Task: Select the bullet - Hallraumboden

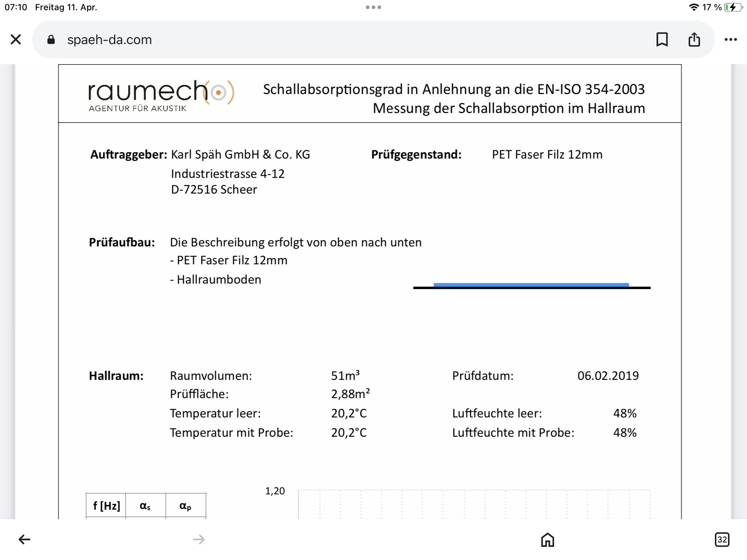Action: pyautogui.click(x=216, y=280)
